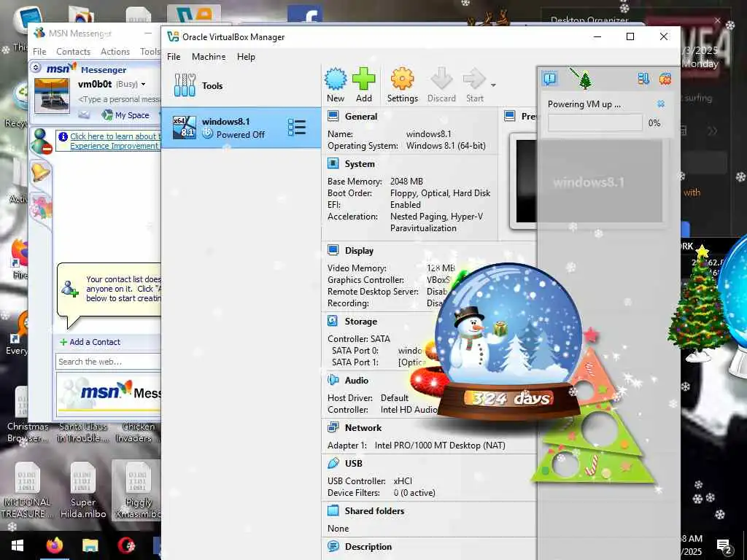Open the Audio section header
This screenshot has width=747, height=560.
pos(356,381)
